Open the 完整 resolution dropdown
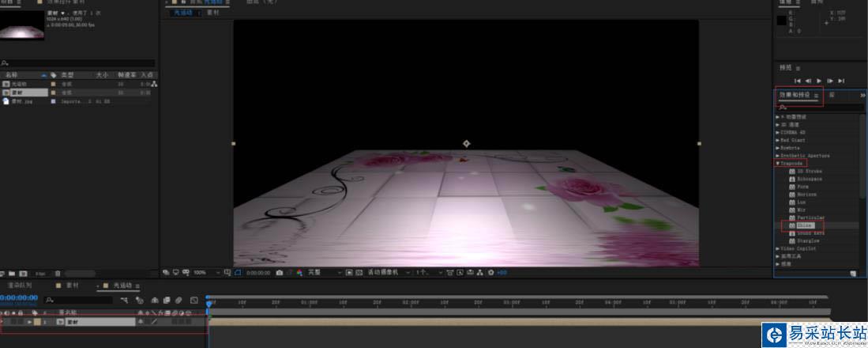The width and height of the screenshot is (868, 348). (x=325, y=273)
